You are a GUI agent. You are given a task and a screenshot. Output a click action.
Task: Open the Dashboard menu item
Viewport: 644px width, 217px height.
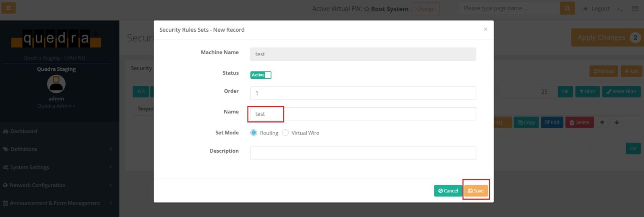pos(23,131)
